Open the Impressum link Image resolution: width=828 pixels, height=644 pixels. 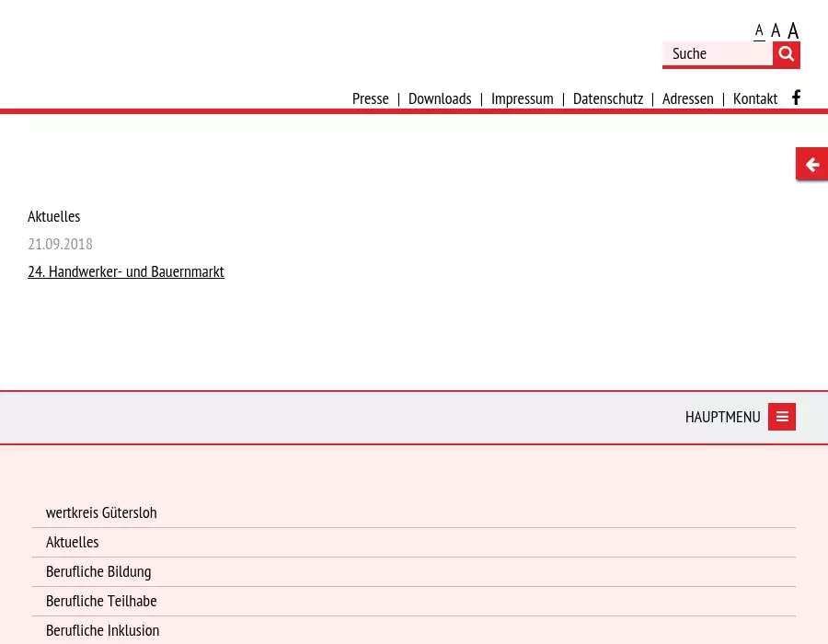tap(523, 98)
